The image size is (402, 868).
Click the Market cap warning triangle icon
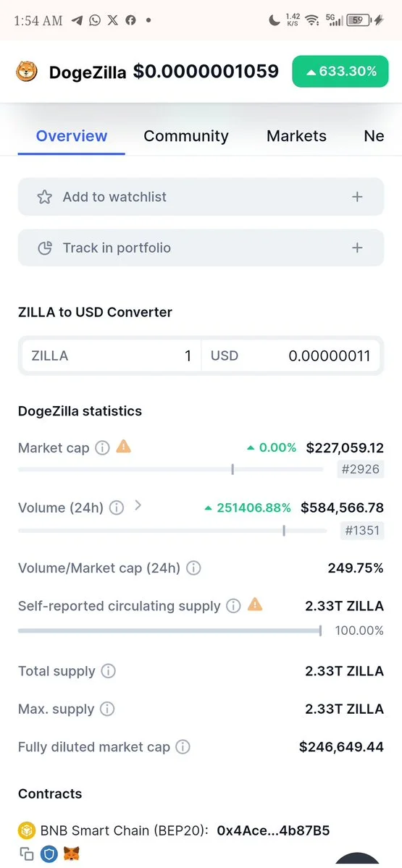pos(123,447)
